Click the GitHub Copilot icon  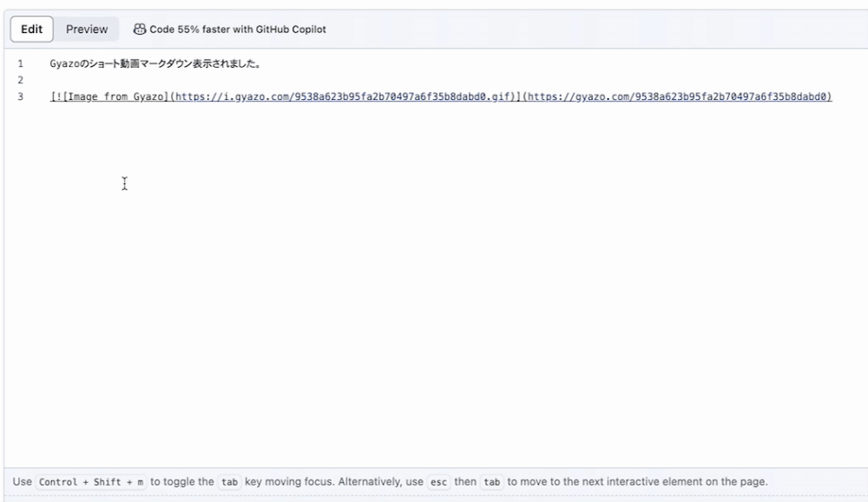coord(139,29)
